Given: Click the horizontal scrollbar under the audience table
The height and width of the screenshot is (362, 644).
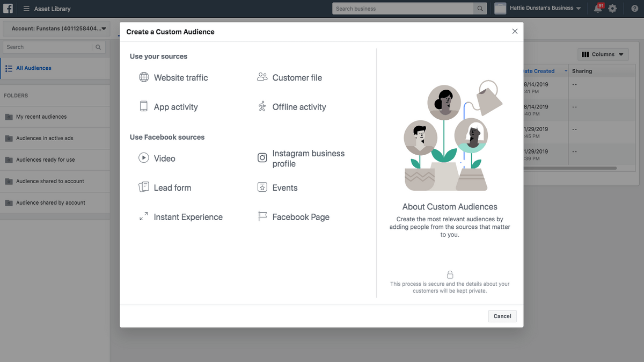Looking at the screenshot, I should tap(570, 168).
